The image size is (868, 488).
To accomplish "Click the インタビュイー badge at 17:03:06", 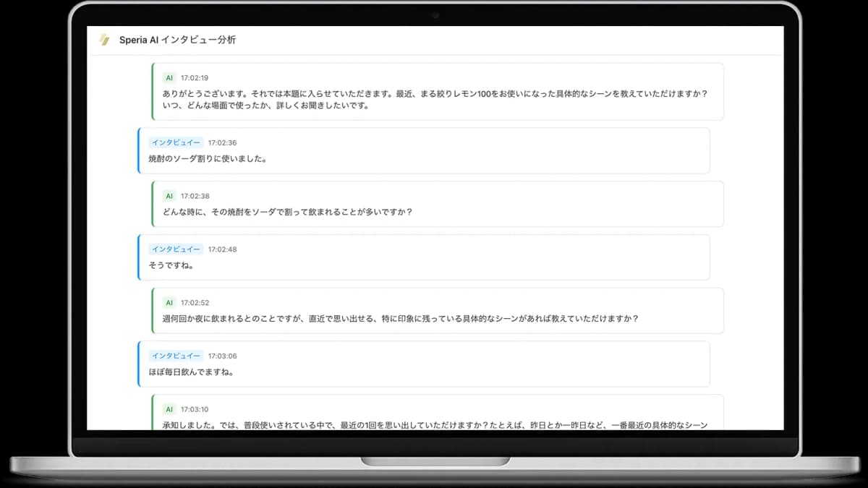I will pyautogui.click(x=176, y=356).
